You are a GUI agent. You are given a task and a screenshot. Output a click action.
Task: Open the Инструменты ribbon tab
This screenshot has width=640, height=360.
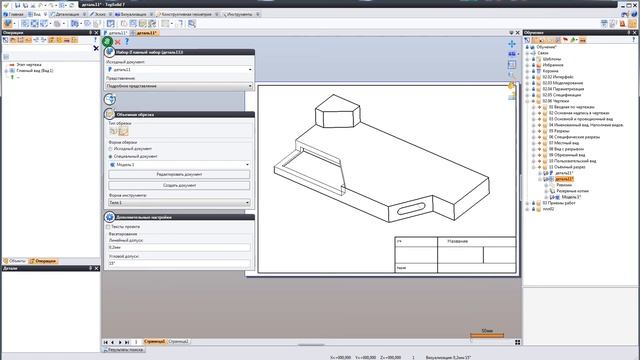(238, 14)
